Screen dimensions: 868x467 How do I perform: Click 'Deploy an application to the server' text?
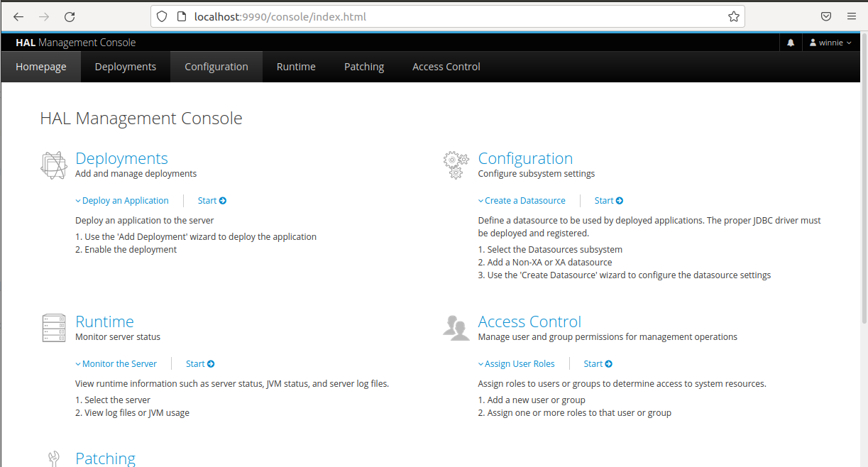pos(145,221)
